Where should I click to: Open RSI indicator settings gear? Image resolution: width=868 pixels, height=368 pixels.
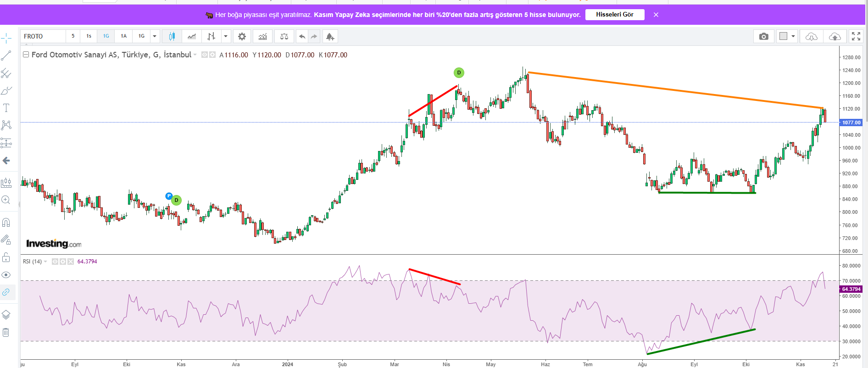point(63,262)
